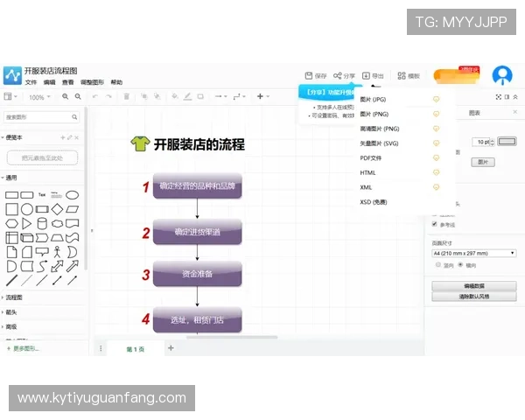Viewport: 525px width, 420px height.
Task: Select the 横向 landscape radio button
Action: click(460, 264)
